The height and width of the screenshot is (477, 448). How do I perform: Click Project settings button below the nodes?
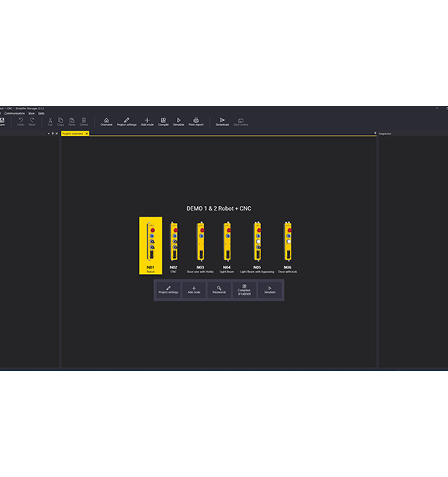point(169,290)
